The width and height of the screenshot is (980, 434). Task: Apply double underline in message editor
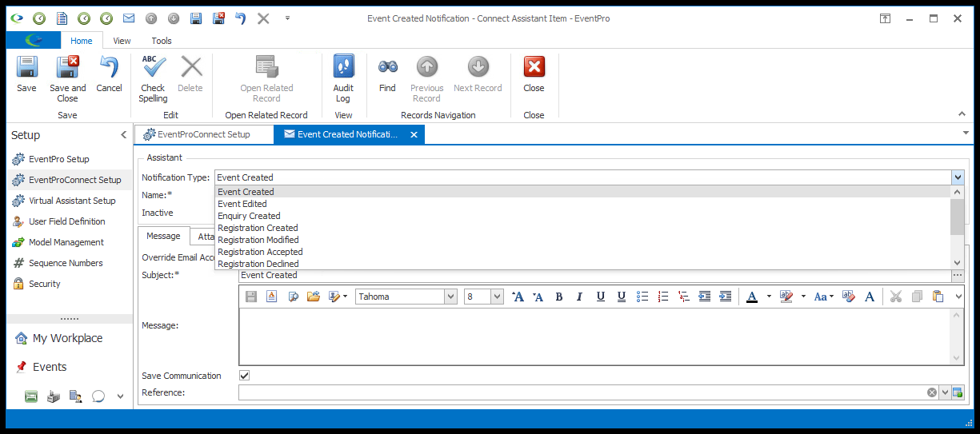click(x=621, y=297)
